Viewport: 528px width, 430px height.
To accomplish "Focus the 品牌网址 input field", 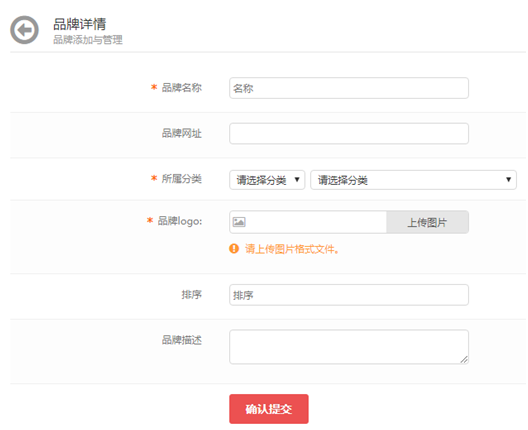I will click(349, 133).
